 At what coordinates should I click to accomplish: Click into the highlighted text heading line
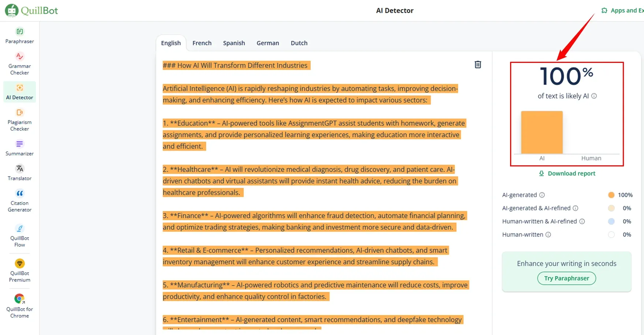tap(236, 65)
